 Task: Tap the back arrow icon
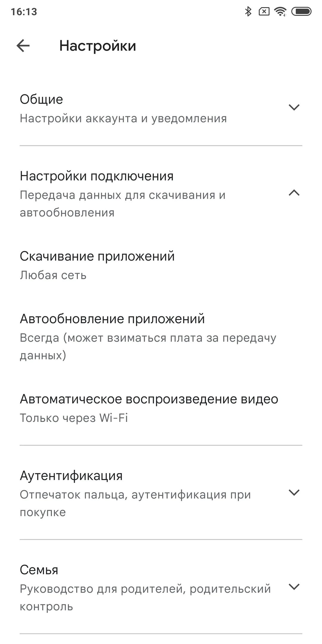pyautogui.click(x=23, y=46)
